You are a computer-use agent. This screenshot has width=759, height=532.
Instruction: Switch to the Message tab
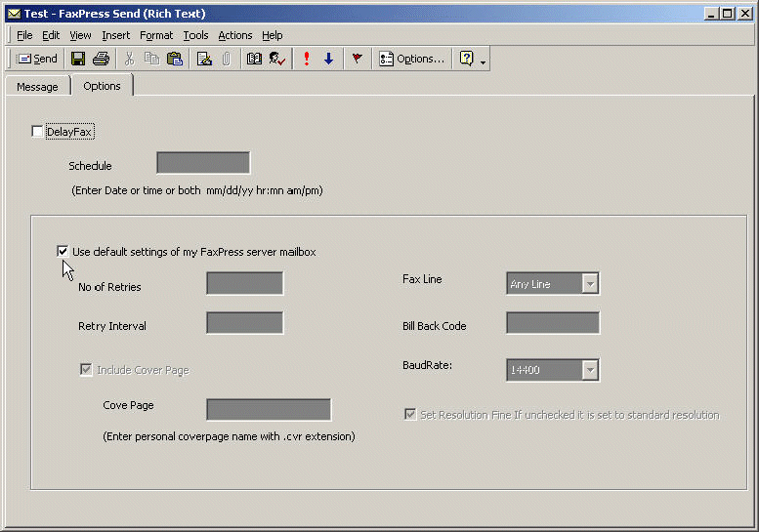(x=37, y=87)
